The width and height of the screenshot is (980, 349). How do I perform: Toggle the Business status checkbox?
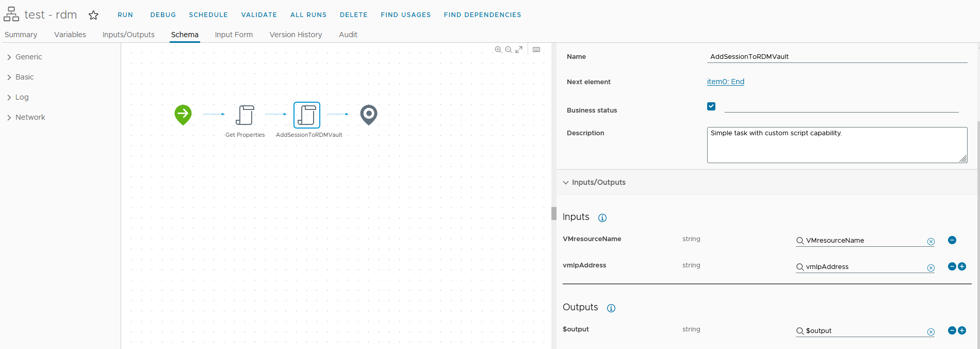coord(711,106)
